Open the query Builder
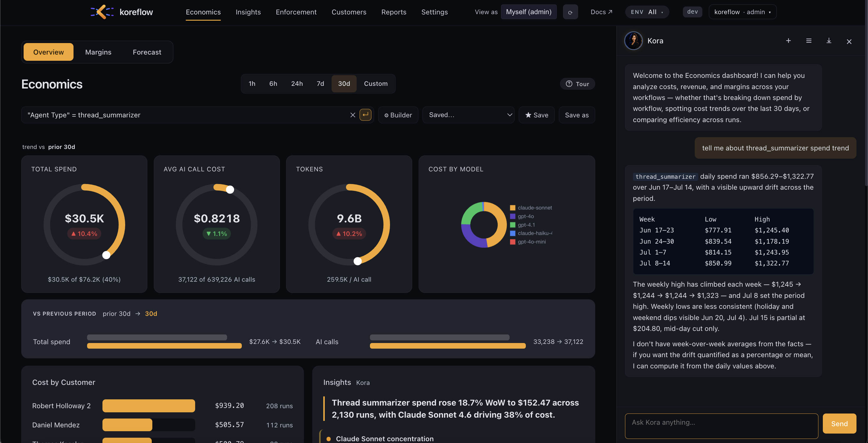 pyautogui.click(x=398, y=115)
